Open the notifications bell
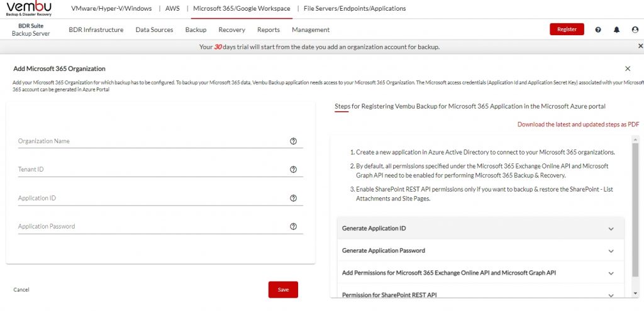Viewport: 644px width, 311px height. (x=616, y=30)
